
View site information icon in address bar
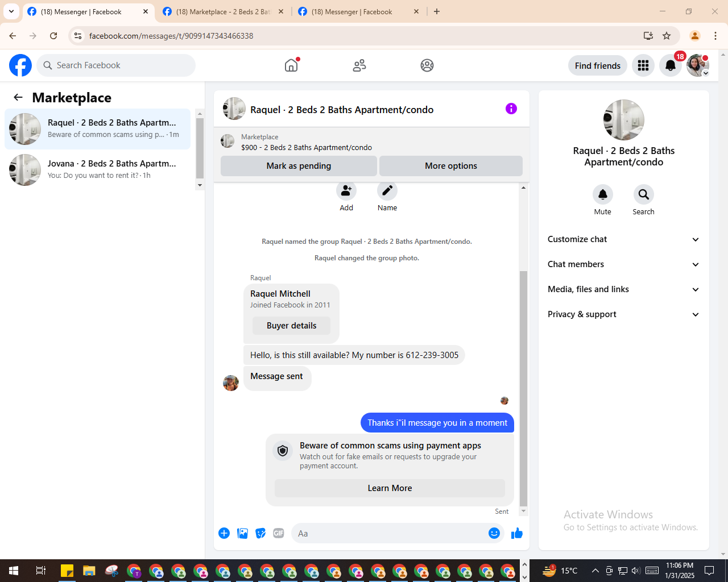click(x=78, y=36)
